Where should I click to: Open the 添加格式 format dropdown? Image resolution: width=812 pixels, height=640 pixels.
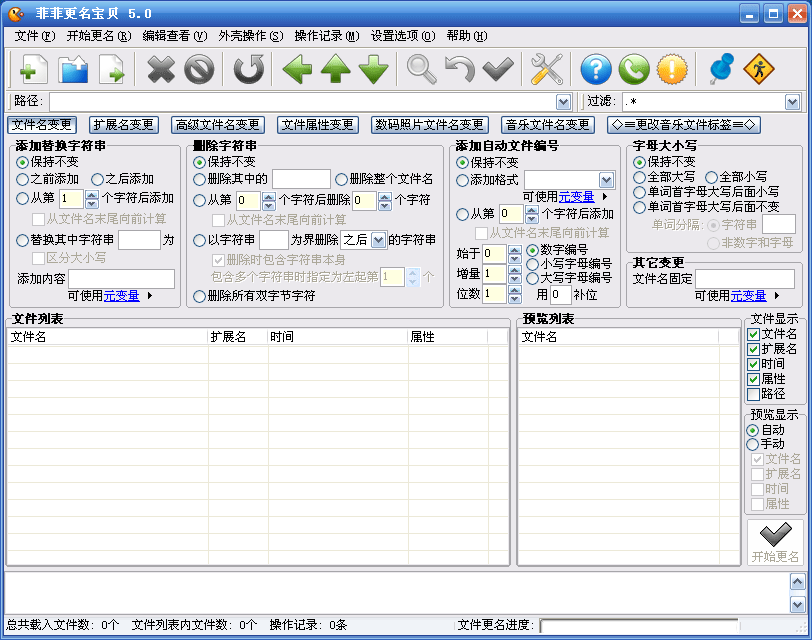pos(606,180)
